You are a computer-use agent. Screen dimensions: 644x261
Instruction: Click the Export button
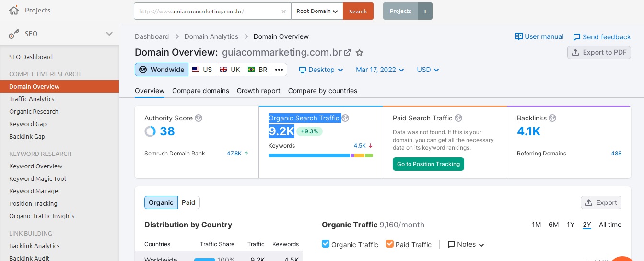(x=601, y=202)
